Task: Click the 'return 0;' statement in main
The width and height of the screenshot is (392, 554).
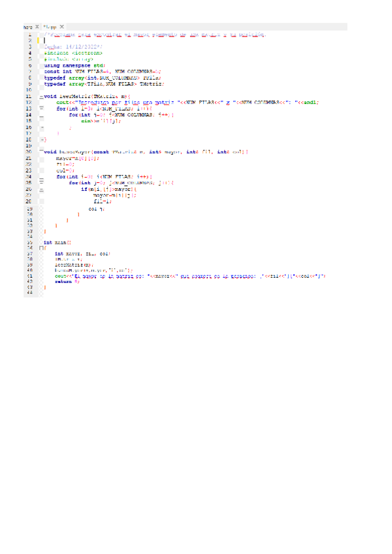Action: tap(67, 282)
